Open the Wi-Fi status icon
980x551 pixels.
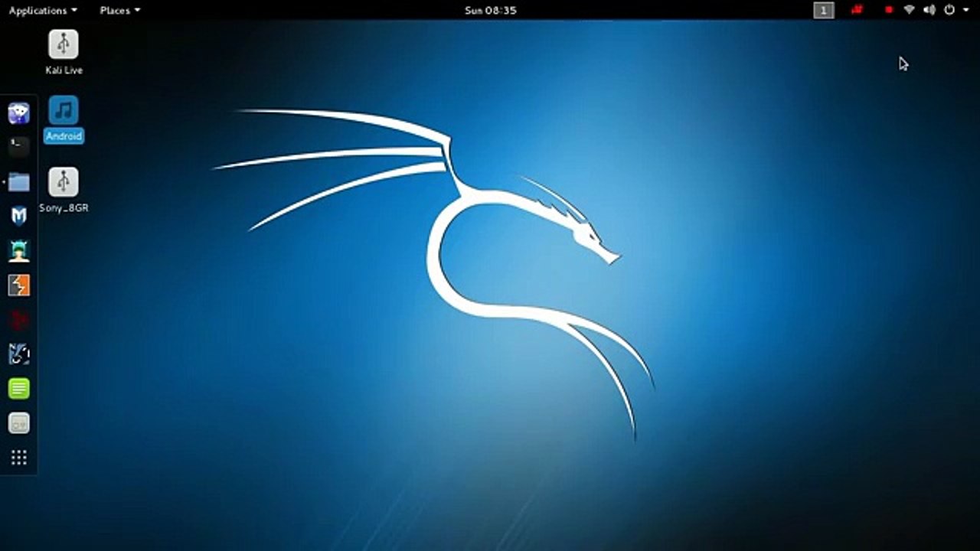[x=910, y=10]
